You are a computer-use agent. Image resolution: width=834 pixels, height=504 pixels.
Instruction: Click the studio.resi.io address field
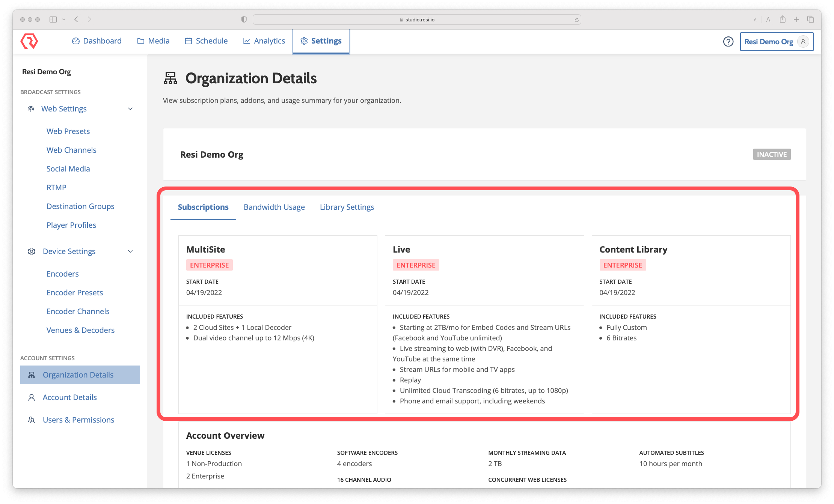(x=417, y=20)
